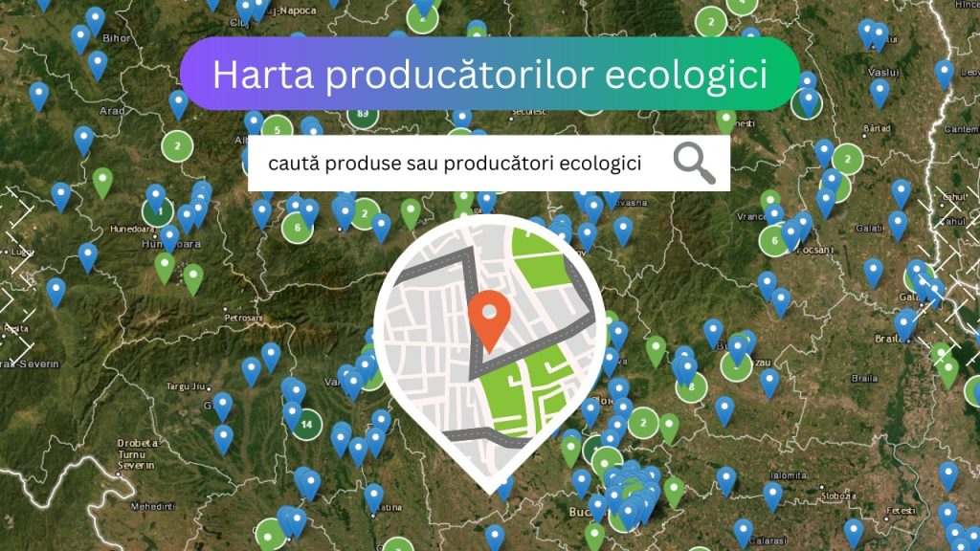Click the cluster marker labeled 14 near Targu Jiu
The height and width of the screenshot is (551, 980).
tap(307, 425)
